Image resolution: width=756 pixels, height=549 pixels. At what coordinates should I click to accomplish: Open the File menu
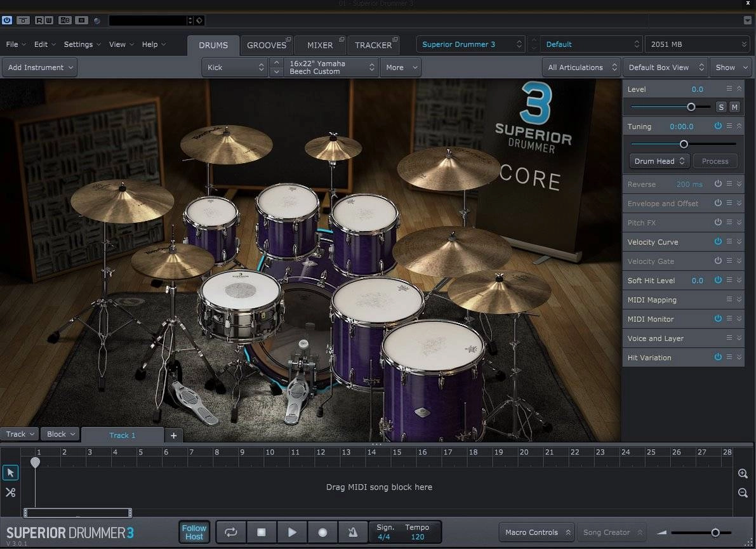coord(16,44)
